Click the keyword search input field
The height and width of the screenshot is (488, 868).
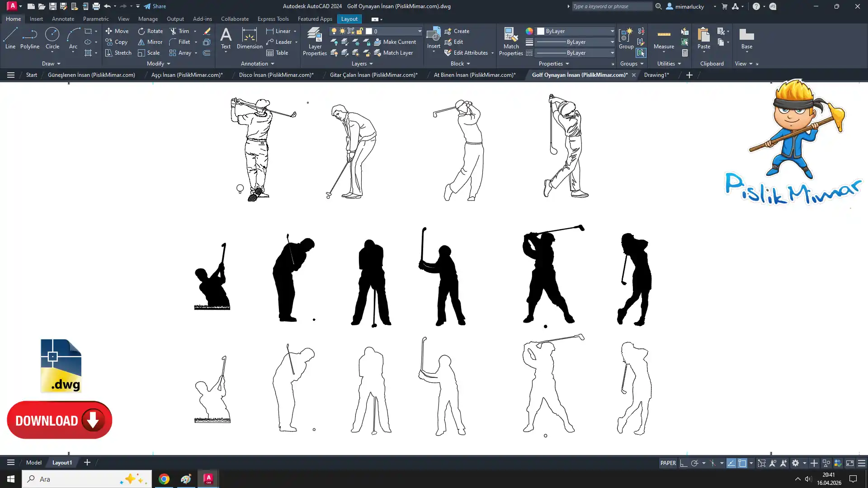(x=610, y=6)
